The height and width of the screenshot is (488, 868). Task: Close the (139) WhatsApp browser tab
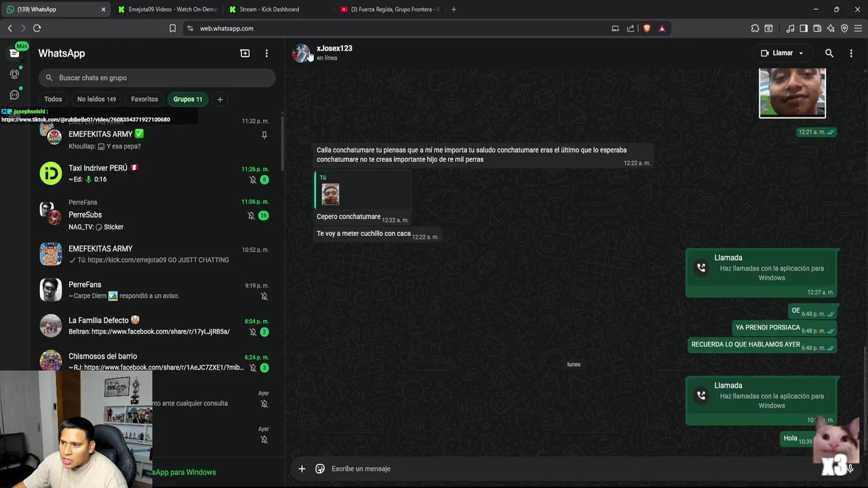click(x=103, y=9)
